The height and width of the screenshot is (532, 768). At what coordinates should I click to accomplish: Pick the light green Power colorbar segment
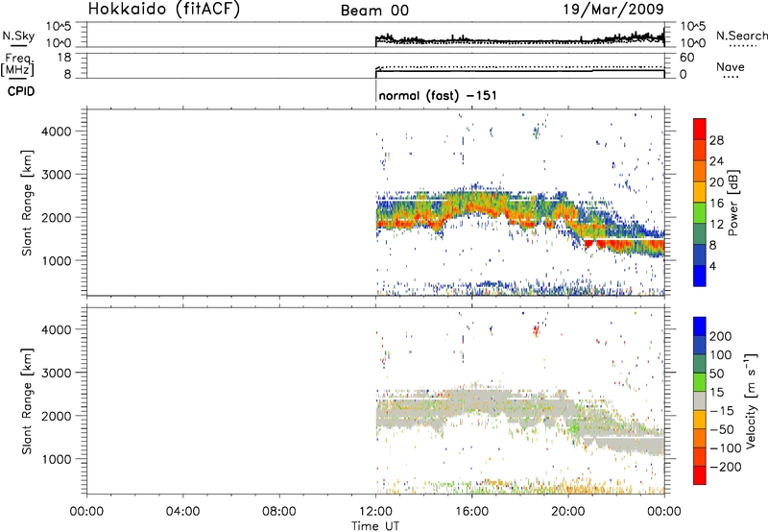(700, 211)
